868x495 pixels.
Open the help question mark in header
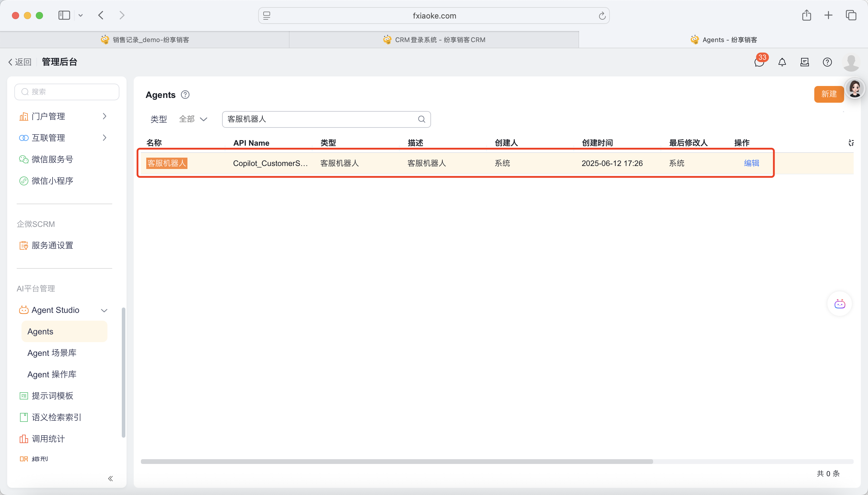827,62
